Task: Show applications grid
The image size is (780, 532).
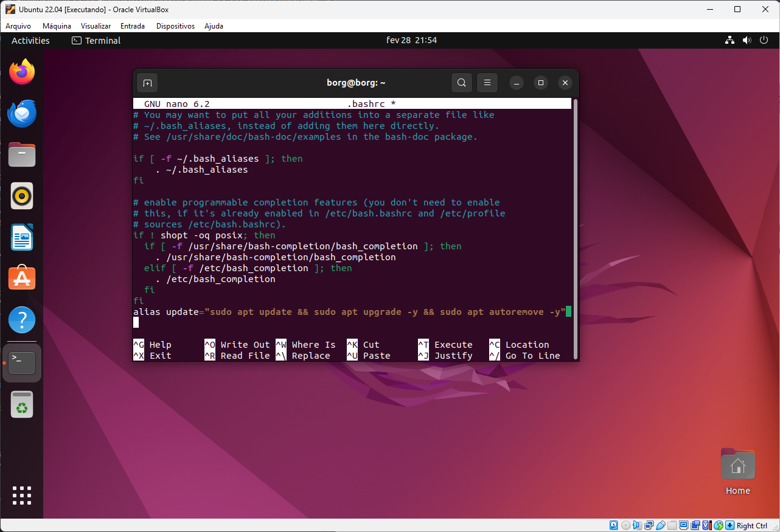Action: point(22,496)
